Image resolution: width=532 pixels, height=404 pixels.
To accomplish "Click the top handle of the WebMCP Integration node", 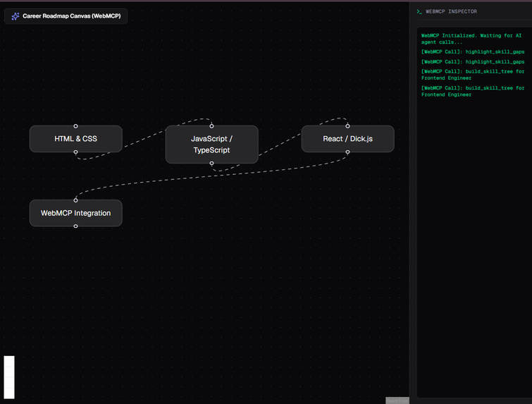I will [x=75, y=200].
